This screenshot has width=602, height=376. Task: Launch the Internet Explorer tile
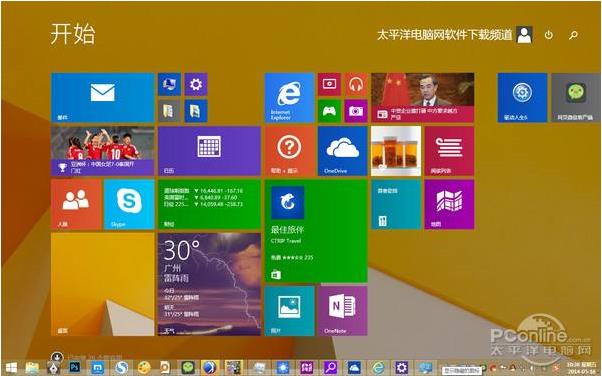pos(289,98)
